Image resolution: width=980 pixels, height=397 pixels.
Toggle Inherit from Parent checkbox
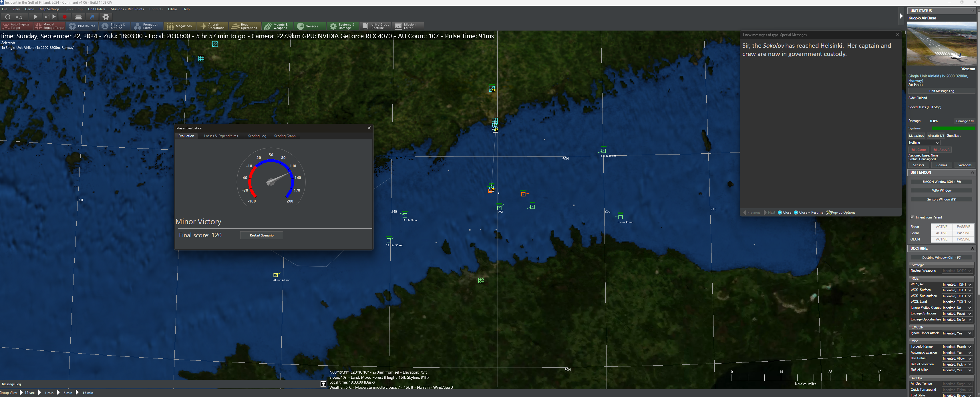912,217
